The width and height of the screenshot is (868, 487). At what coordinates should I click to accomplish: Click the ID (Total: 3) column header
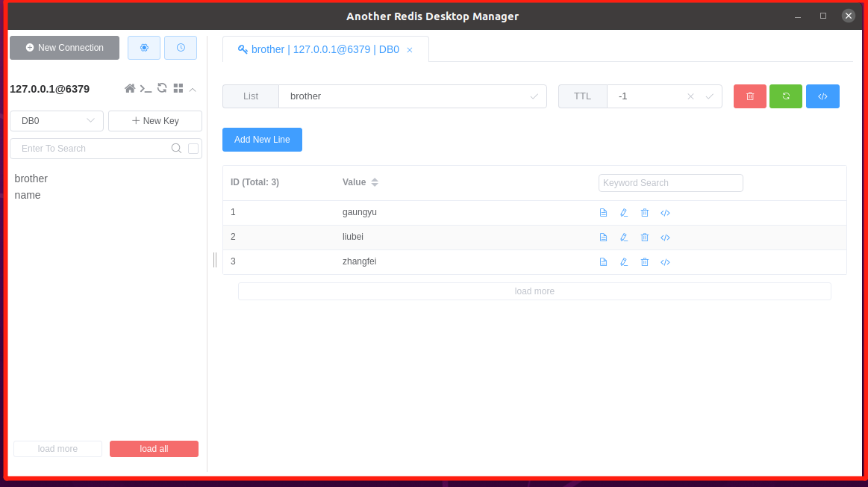255,182
